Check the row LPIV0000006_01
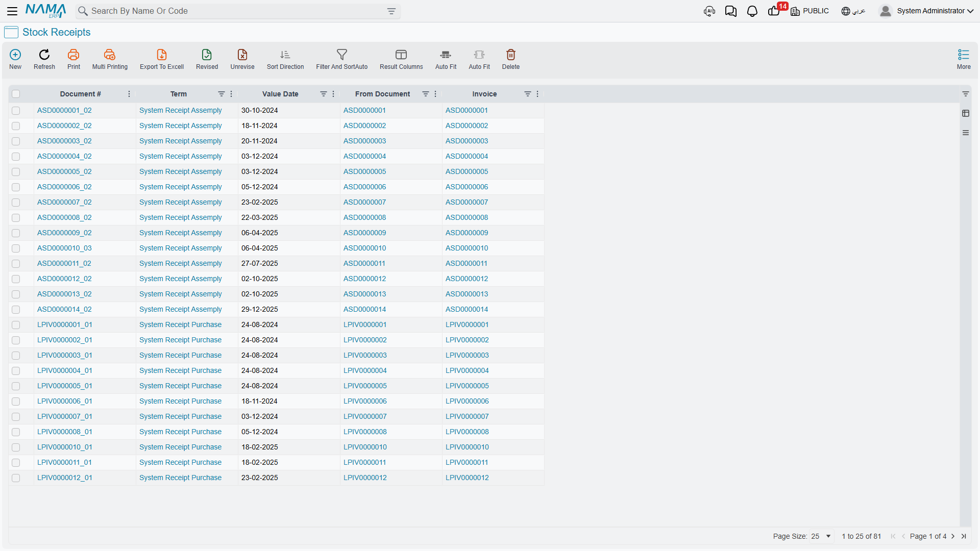This screenshot has width=980, height=551. pyautogui.click(x=16, y=402)
